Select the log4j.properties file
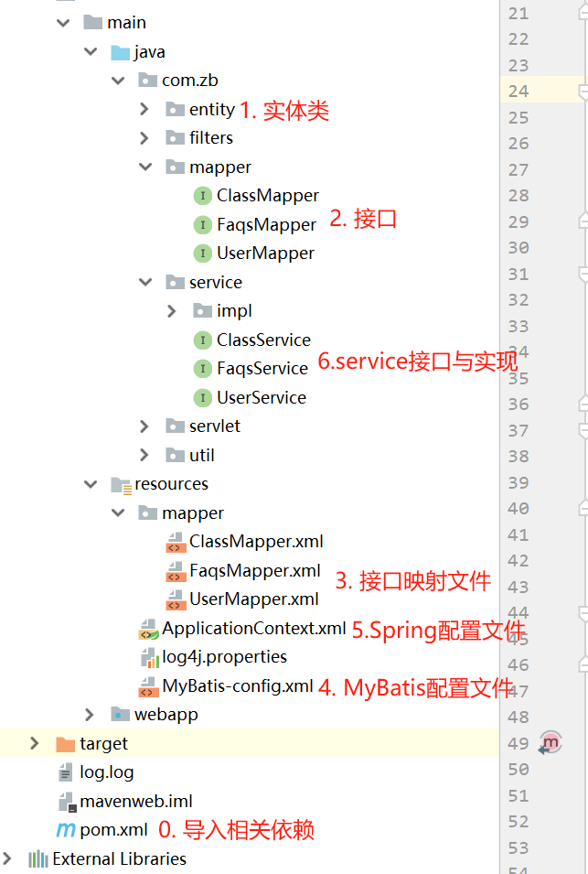Viewport: 588px width, 874px height. pos(224,656)
